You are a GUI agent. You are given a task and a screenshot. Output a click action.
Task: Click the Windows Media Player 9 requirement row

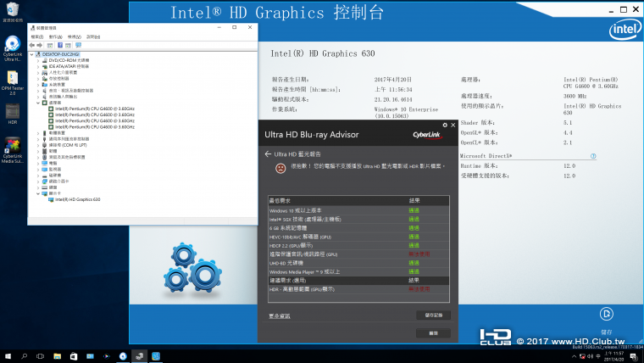358,271
